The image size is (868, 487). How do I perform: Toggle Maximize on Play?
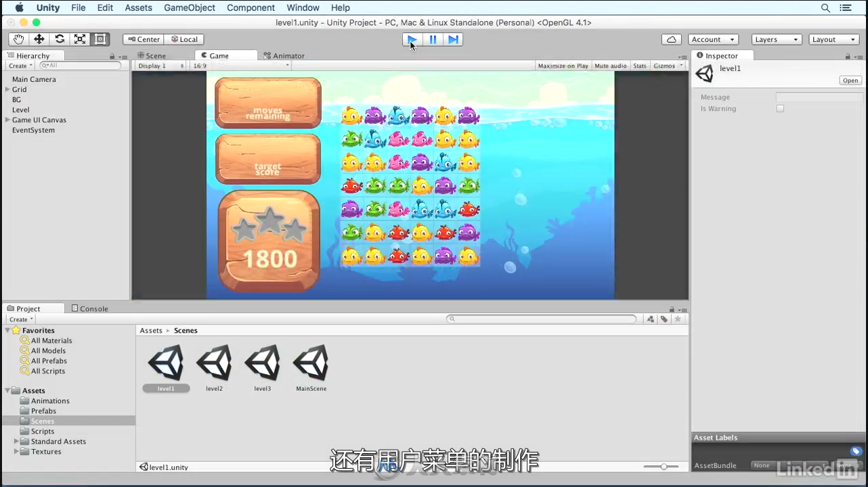click(x=563, y=66)
